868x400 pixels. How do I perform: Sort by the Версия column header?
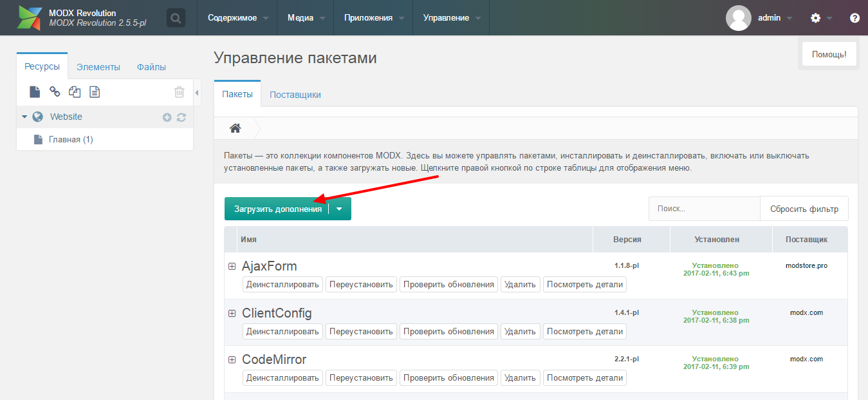631,239
